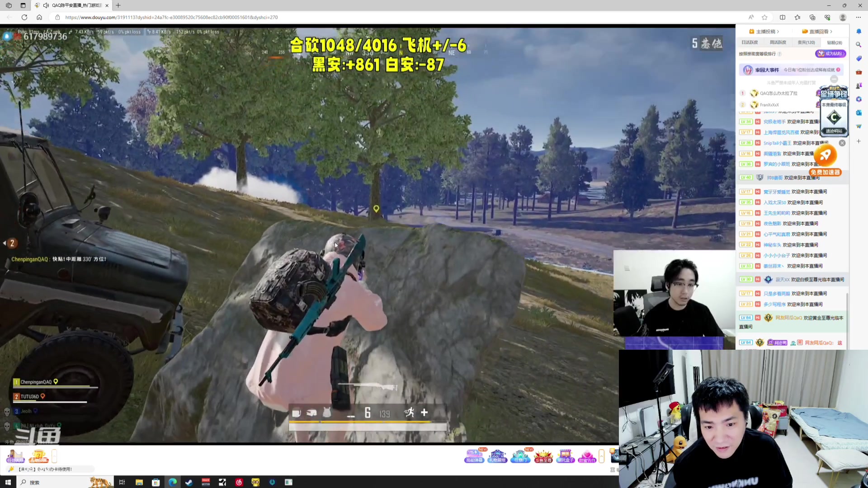Image resolution: width=868 pixels, height=488 pixels.
Task: Open 直播回看 link
Action: (x=817, y=32)
